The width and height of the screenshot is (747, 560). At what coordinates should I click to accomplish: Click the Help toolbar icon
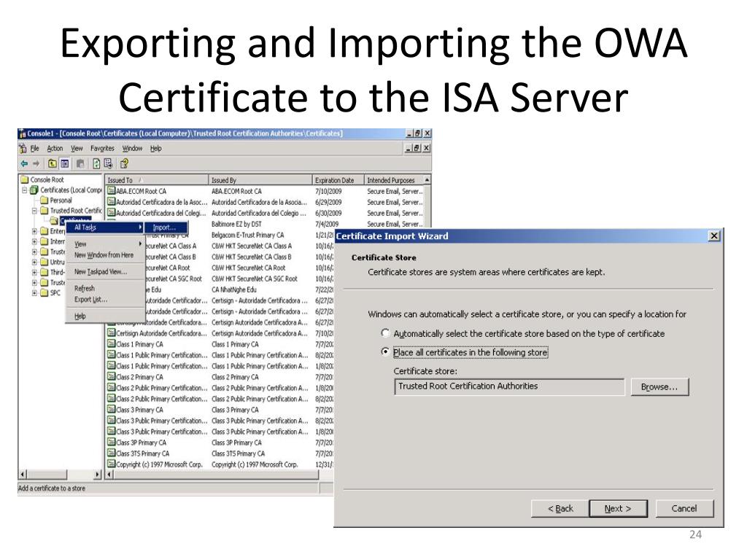[124, 164]
